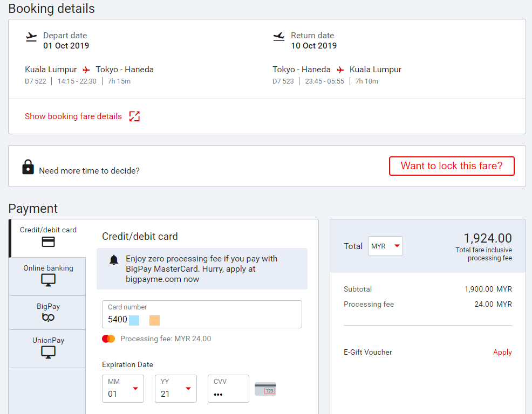Switch to the BigPay payment tab
532x414 pixels.
click(48, 313)
